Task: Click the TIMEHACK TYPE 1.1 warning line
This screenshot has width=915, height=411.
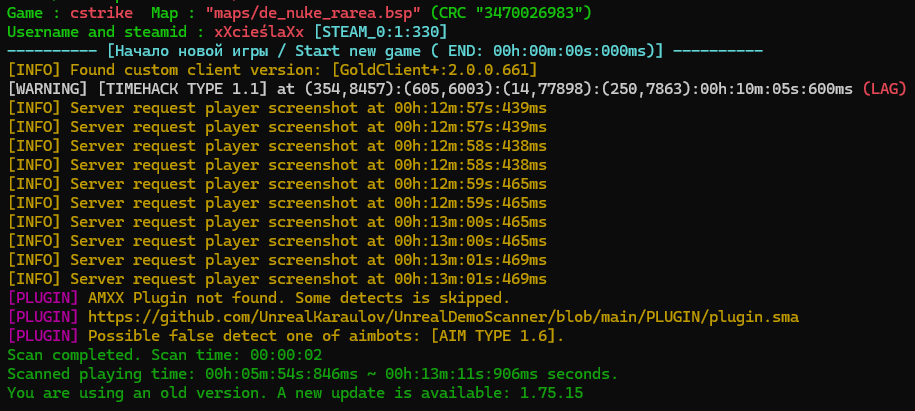Action: (457, 89)
